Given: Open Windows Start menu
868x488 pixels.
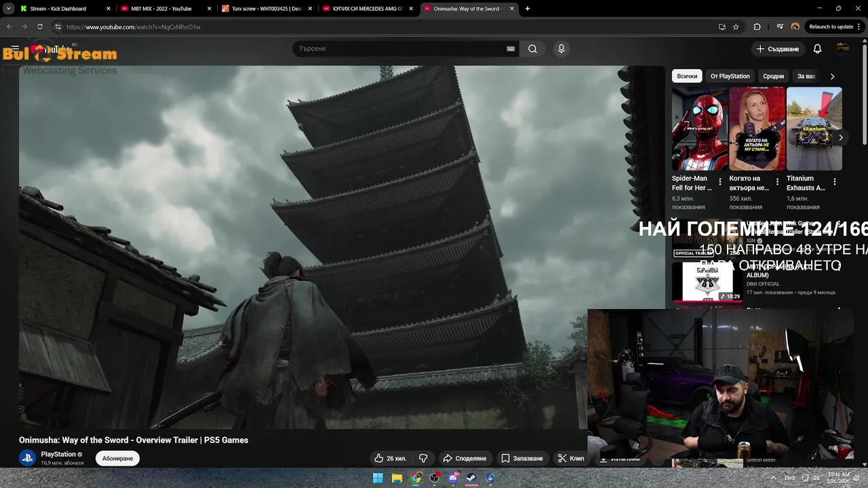Looking at the screenshot, I should [x=378, y=478].
